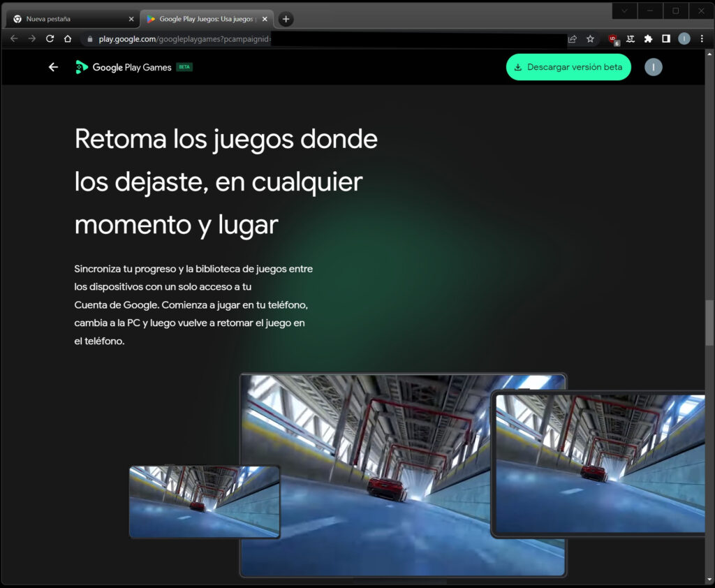
Task: Click the Chrome profile avatar in toolbar
Action: (684, 39)
